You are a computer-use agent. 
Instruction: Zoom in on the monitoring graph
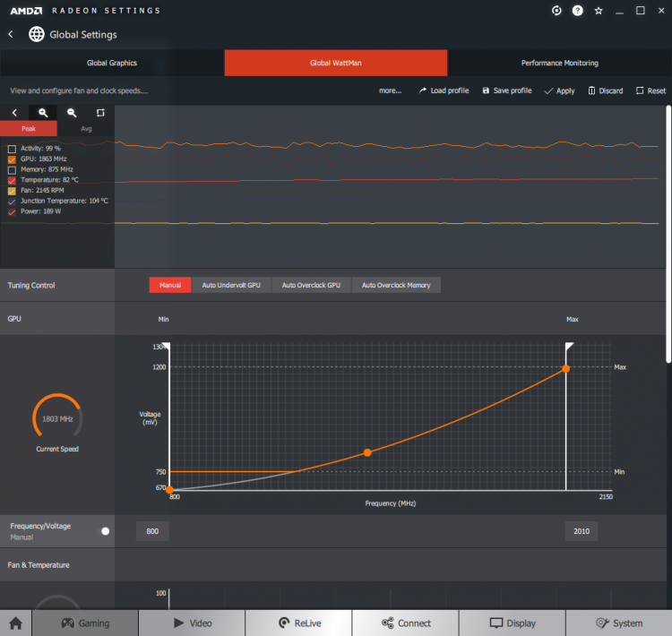coord(43,113)
